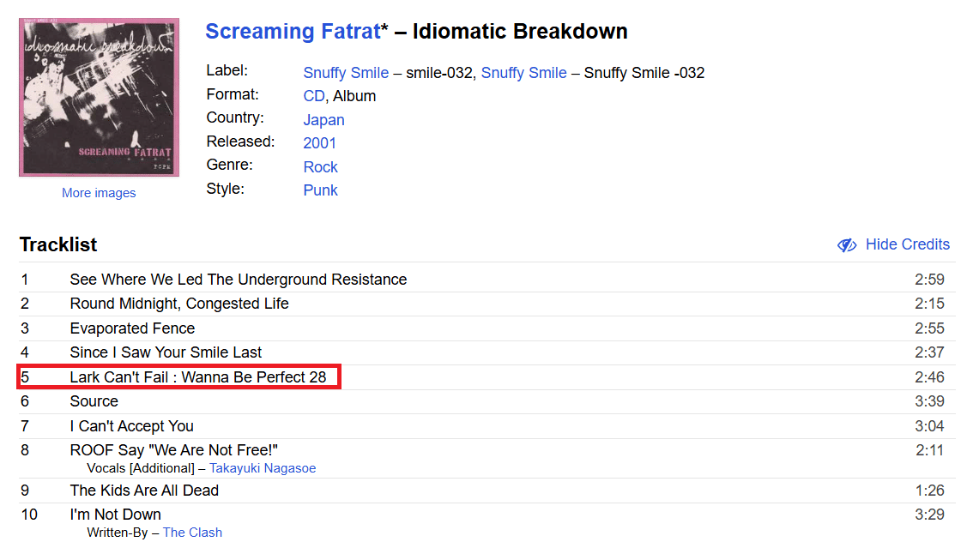This screenshot has width=973, height=560.
Task: Click the 2001 release year link
Action: [319, 143]
